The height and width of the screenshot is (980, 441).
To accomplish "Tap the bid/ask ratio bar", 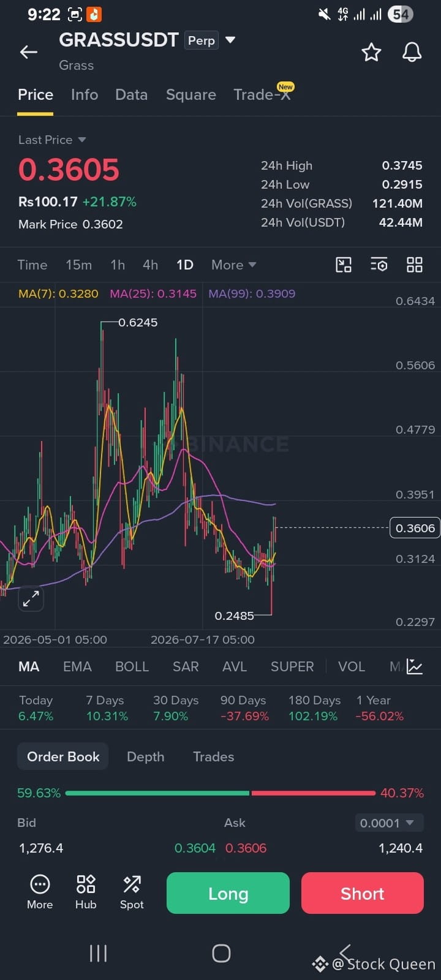I will tap(221, 793).
